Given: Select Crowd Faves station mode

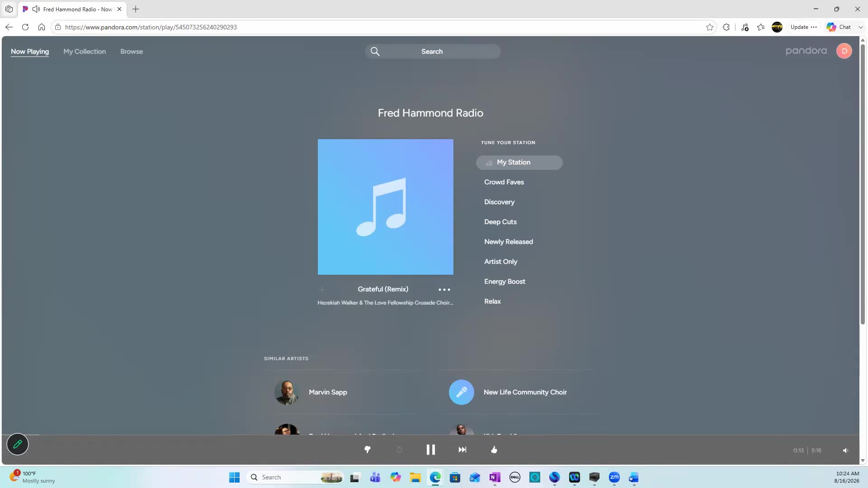Looking at the screenshot, I should [x=504, y=182].
